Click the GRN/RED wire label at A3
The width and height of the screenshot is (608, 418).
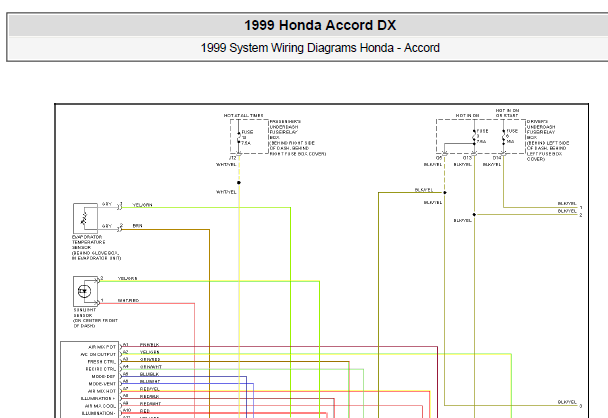(150, 359)
